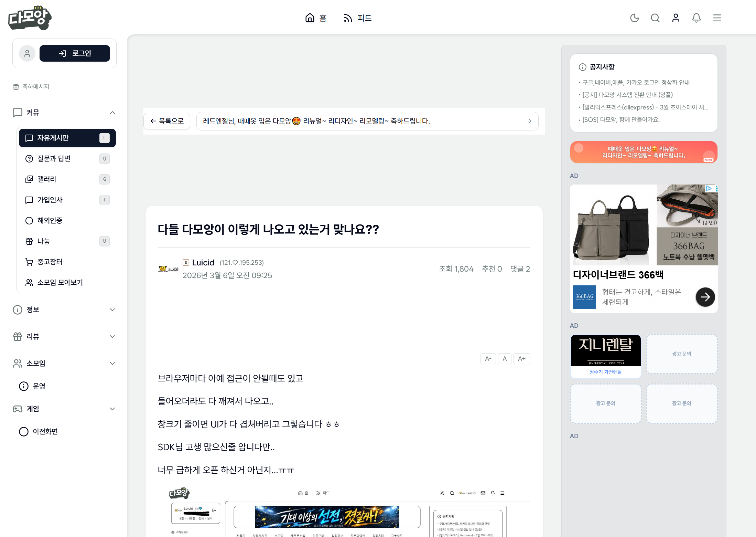Reset font size with A button
This screenshot has width=756, height=537.
click(505, 359)
